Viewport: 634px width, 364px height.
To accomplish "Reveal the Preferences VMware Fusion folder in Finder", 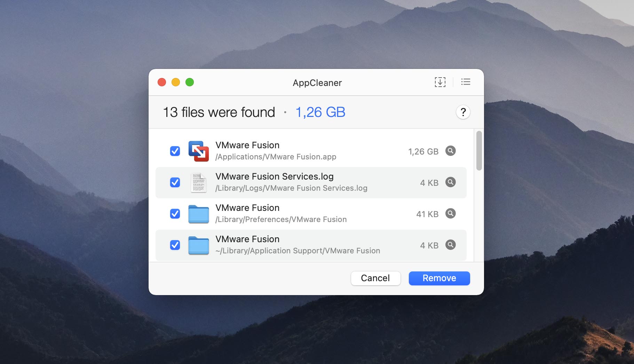I will point(450,213).
